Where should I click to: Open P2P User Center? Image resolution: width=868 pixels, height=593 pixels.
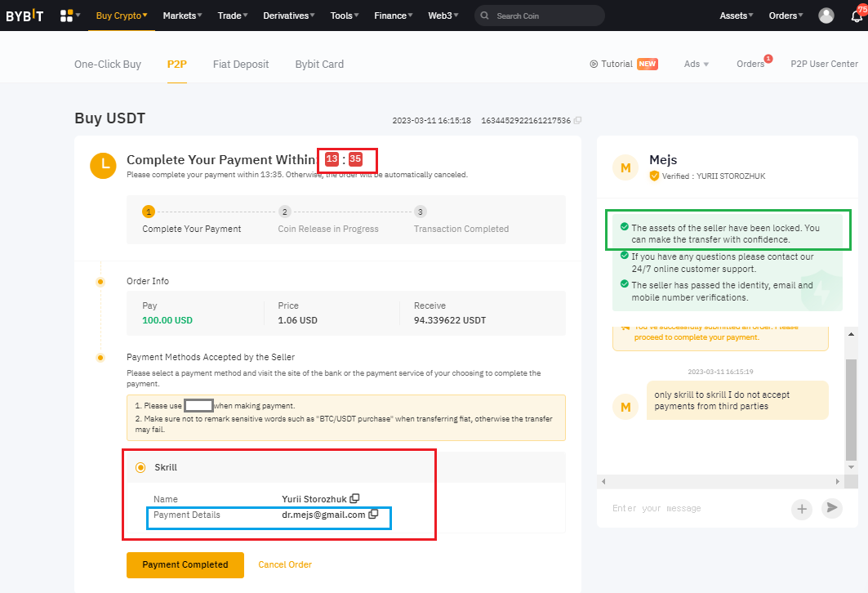point(824,64)
